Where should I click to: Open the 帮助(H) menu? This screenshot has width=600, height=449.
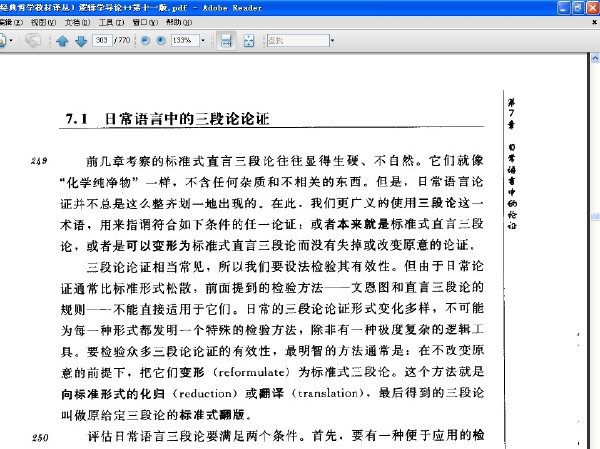click(179, 22)
